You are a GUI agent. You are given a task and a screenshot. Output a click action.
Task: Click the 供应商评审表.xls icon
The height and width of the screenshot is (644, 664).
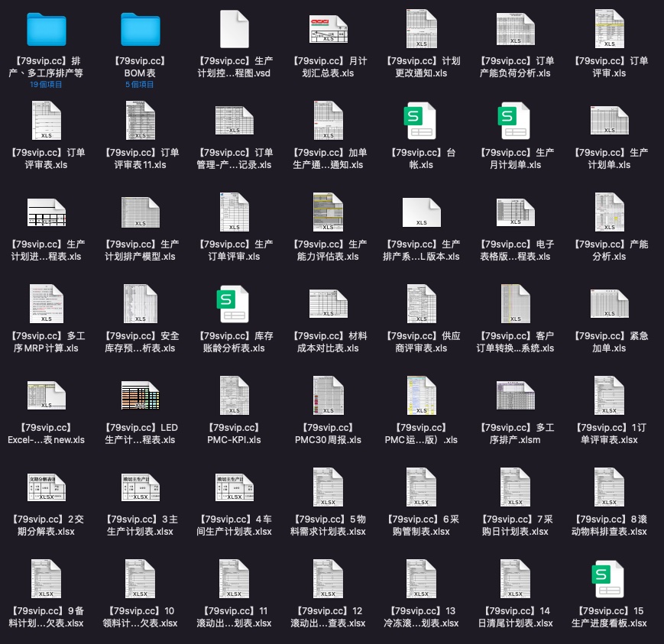(x=421, y=304)
